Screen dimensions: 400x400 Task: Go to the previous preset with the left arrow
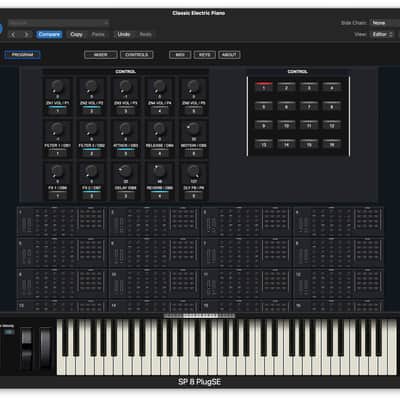coord(13,34)
